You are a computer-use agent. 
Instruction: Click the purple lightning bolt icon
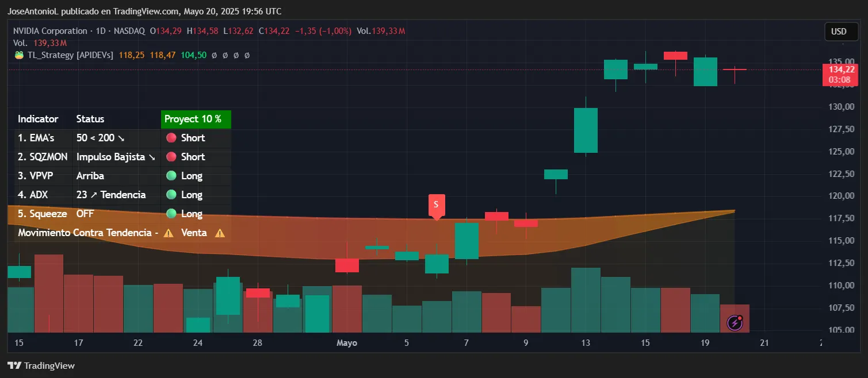[x=735, y=323]
